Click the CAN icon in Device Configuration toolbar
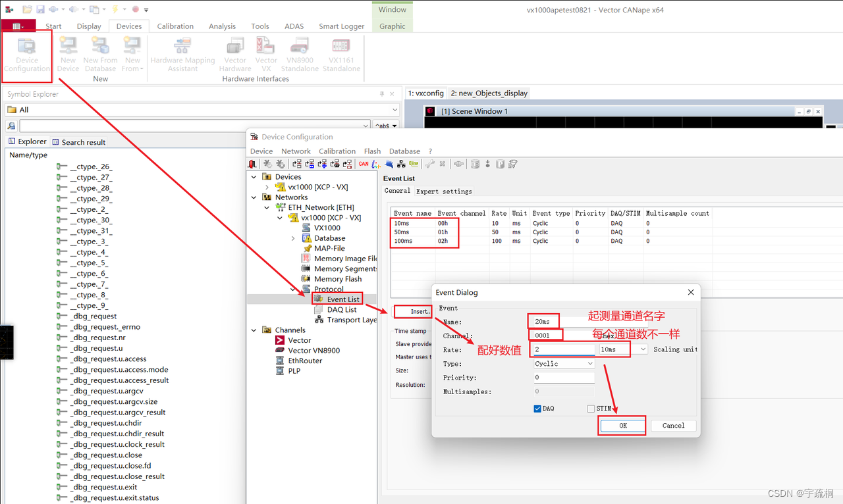 (x=364, y=164)
